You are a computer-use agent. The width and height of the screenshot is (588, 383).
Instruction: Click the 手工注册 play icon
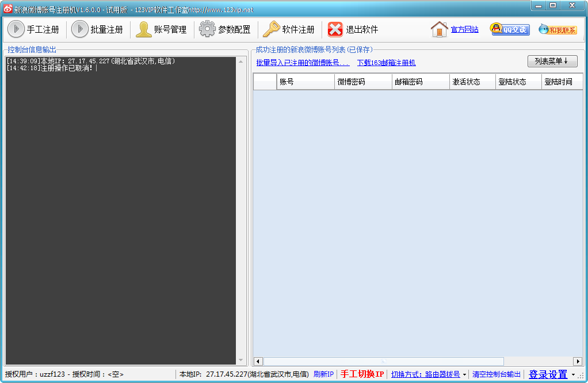(x=16, y=29)
